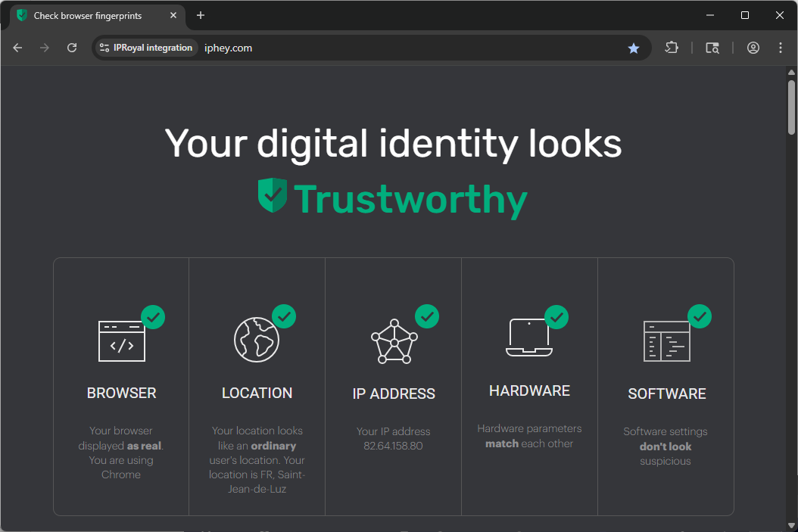This screenshot has width=798, height=532.
Task: Click the LOCATION heading
Action: 257,393
